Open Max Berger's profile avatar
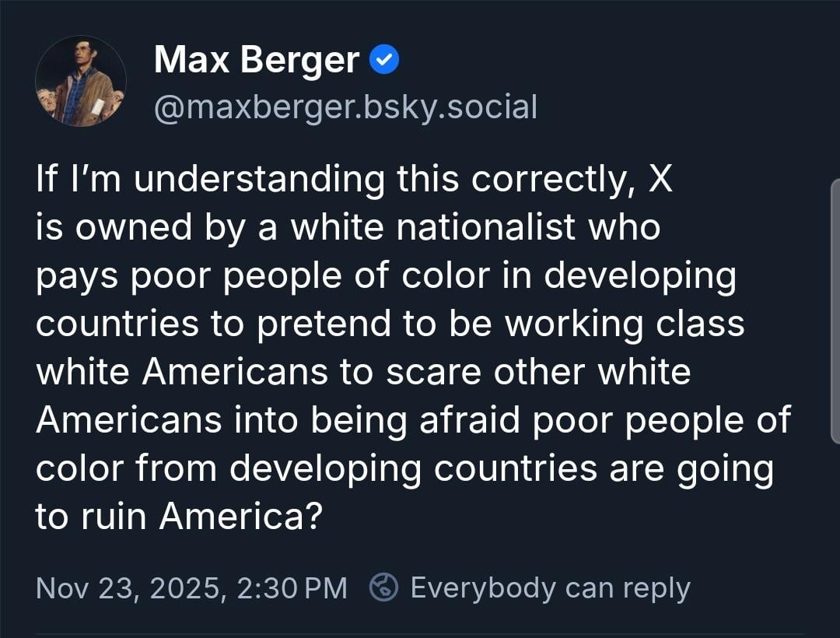The height and width of the screenshot is (638, 840). (x=80, y=81)
